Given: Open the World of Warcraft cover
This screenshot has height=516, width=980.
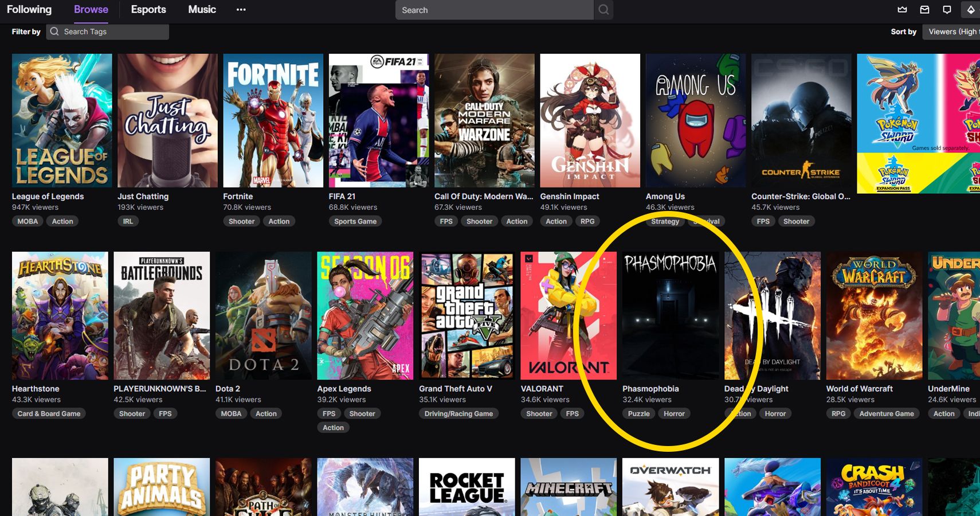Looking at the screenshot, I should click(874, 315).
